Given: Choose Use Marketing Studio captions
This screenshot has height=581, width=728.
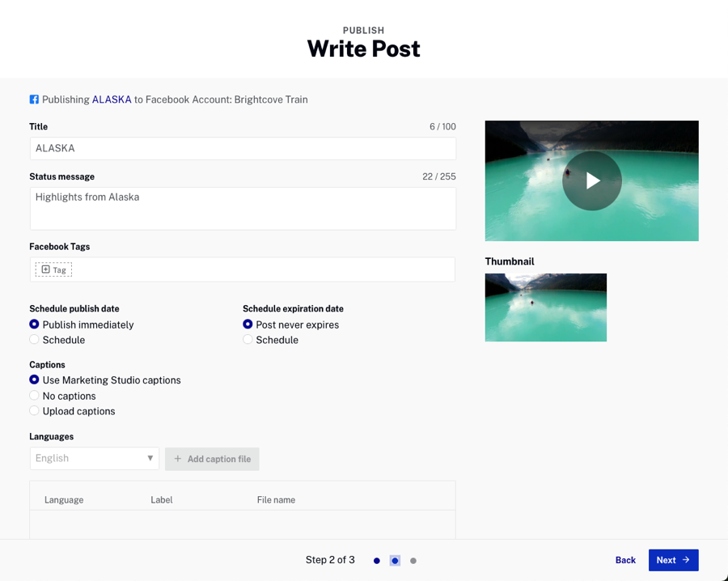Looking at the screenshot, I should (34, 380).
